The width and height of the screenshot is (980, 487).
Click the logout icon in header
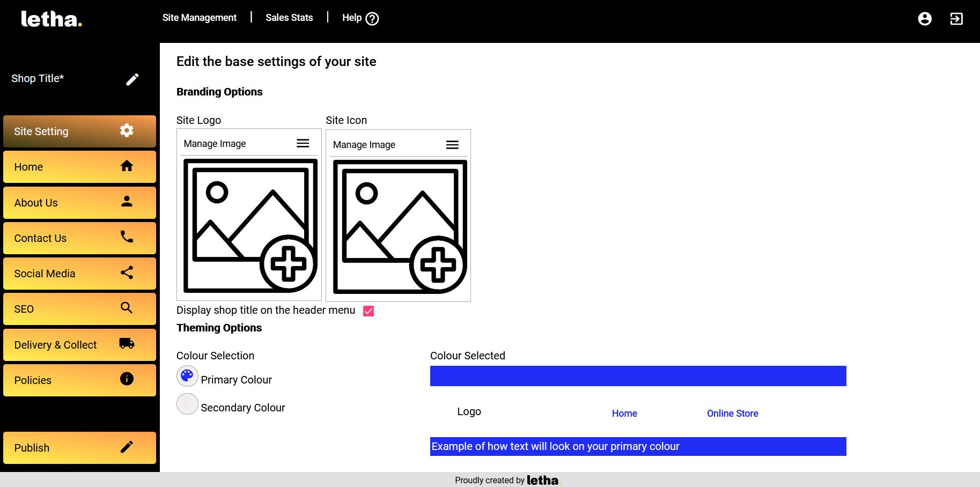pos(956,19)
